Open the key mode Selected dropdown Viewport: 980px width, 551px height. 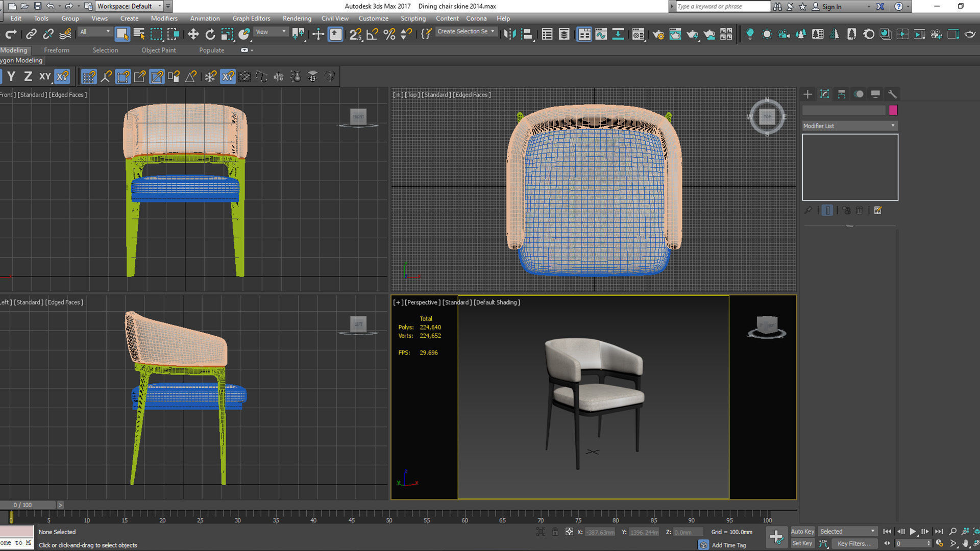pyautogui.click(x=847, y=532)
